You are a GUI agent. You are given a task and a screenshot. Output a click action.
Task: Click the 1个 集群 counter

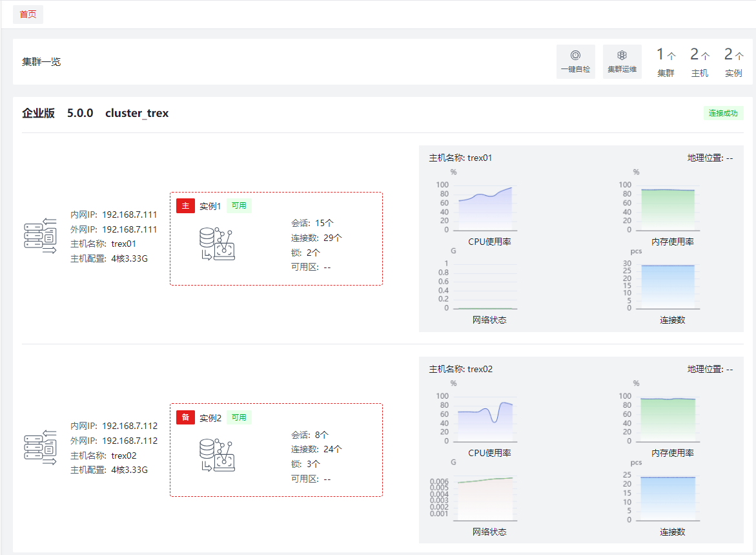pos(666,62)
